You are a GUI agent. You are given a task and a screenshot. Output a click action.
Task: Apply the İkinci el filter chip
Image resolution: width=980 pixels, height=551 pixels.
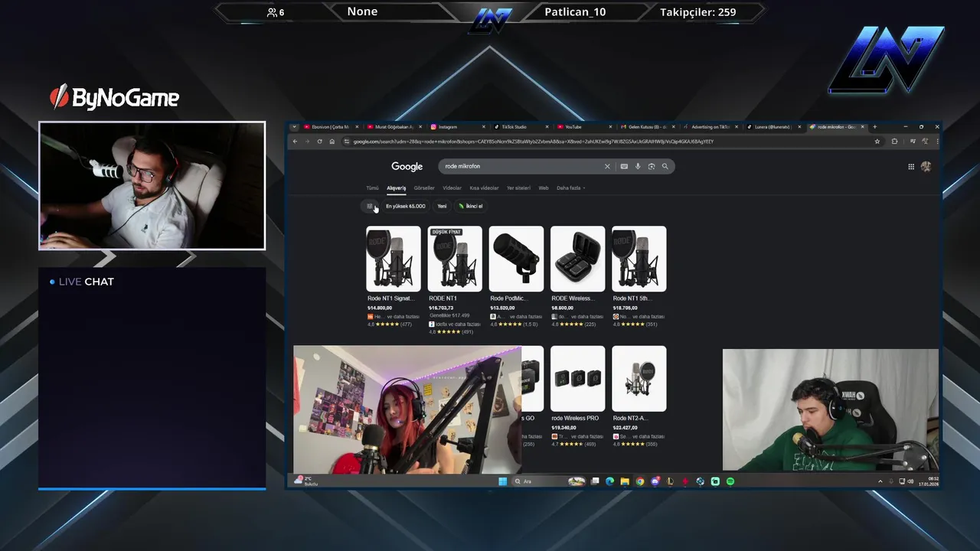(471, 206)
